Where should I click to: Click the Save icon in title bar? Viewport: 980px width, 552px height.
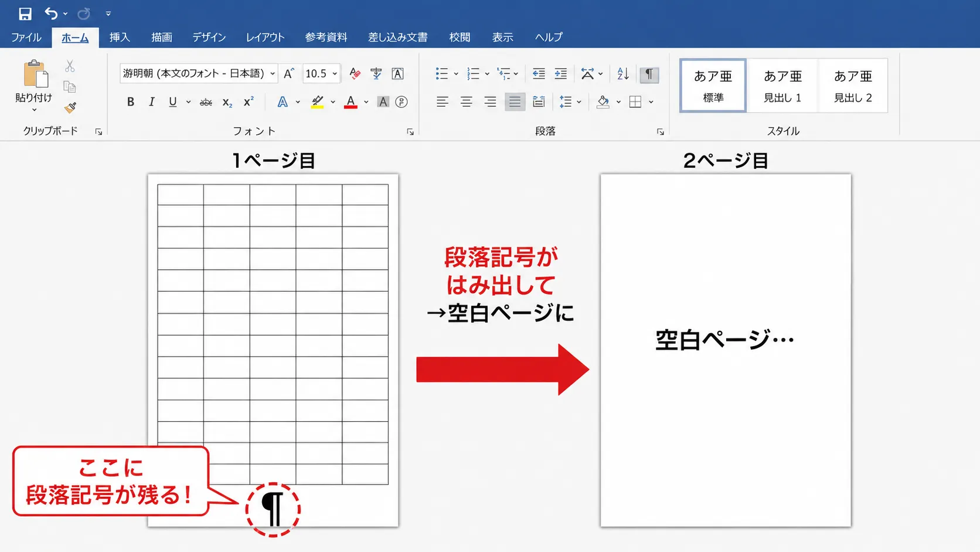point(25,13)
